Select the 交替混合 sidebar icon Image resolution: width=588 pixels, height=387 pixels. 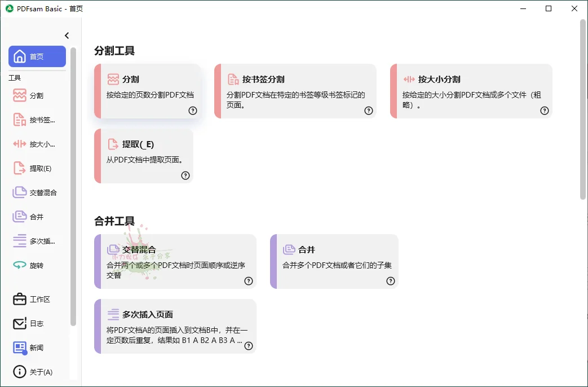point(36,192)
